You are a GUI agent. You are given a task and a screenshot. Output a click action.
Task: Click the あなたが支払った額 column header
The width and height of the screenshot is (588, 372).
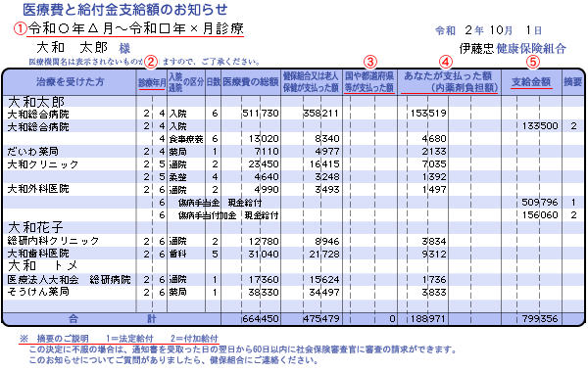tap(449, 81)
